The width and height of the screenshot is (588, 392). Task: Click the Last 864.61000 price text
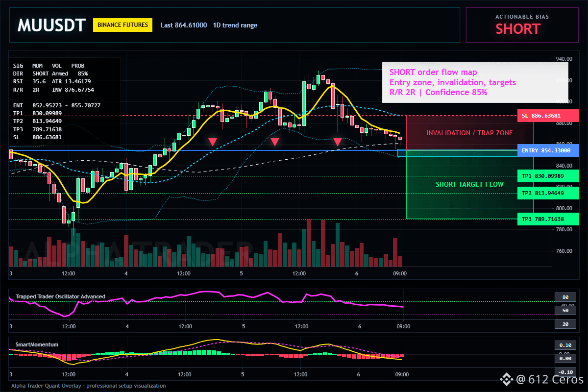pyautogui.click(x=184, y=25)
